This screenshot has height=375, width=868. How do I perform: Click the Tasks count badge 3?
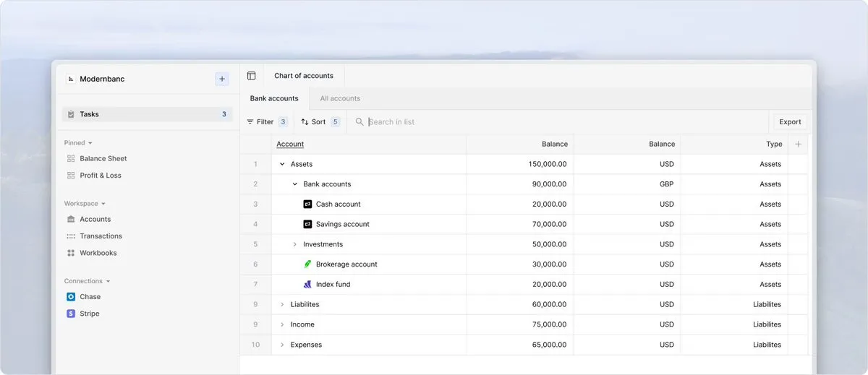[224, 114]
